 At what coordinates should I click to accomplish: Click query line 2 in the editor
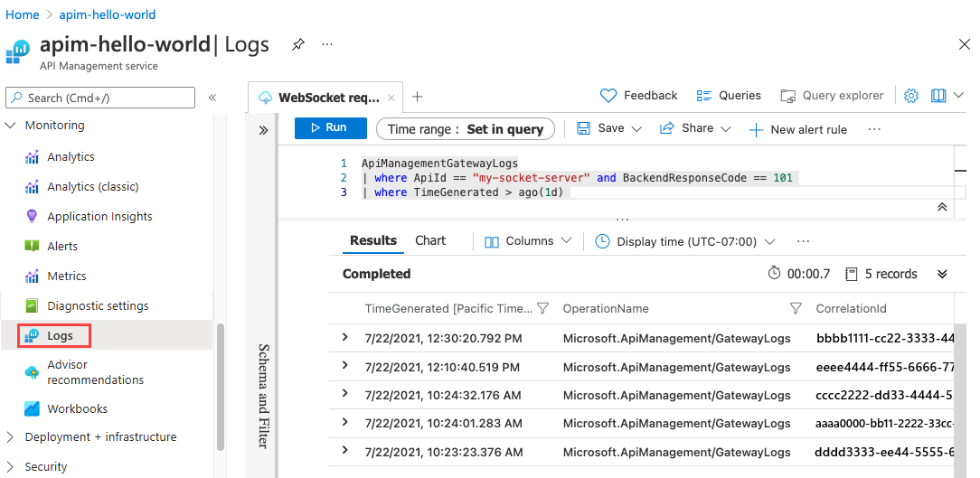[577, 178]
